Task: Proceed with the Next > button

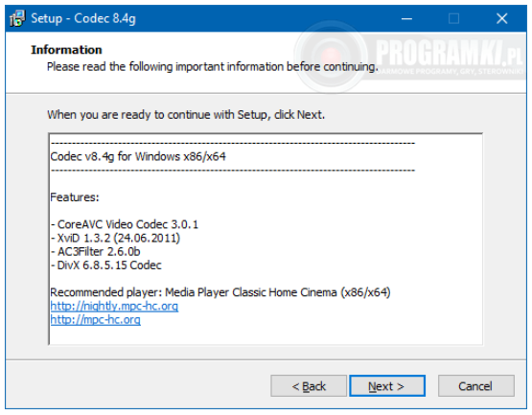Action: (387, 386)
